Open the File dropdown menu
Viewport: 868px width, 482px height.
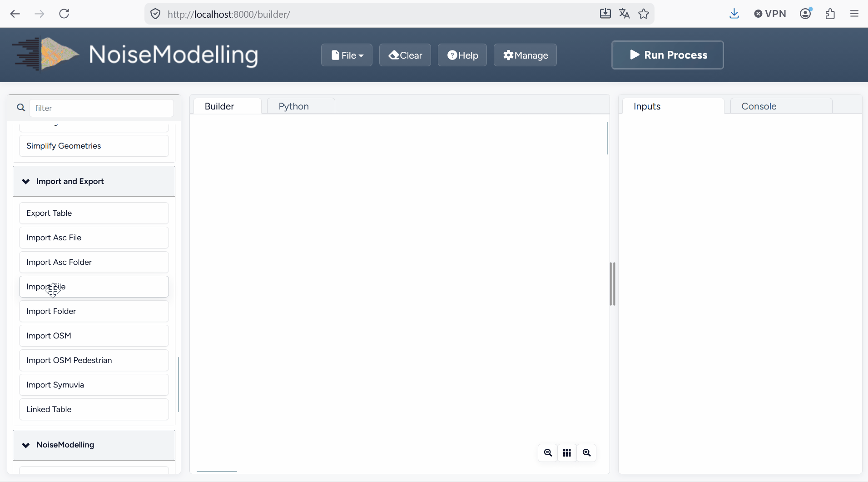pos(347,55)
